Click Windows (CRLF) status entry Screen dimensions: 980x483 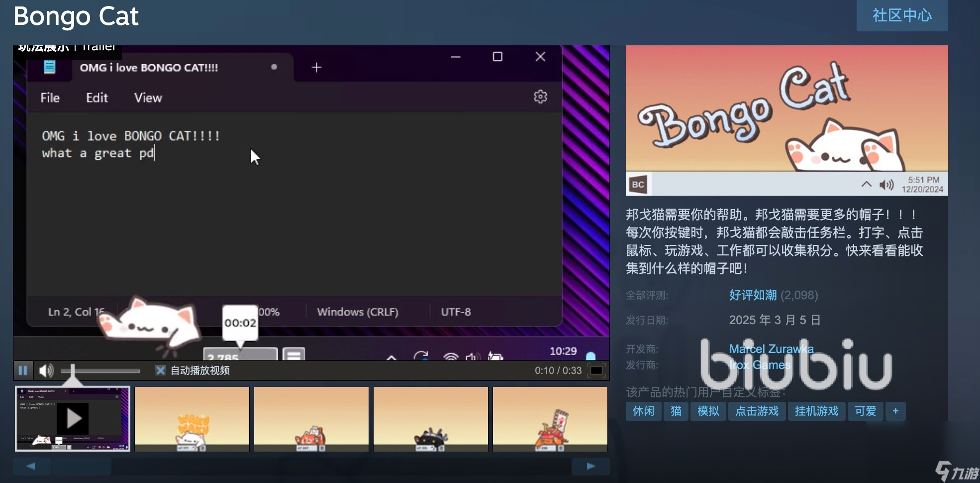point(358,312)
